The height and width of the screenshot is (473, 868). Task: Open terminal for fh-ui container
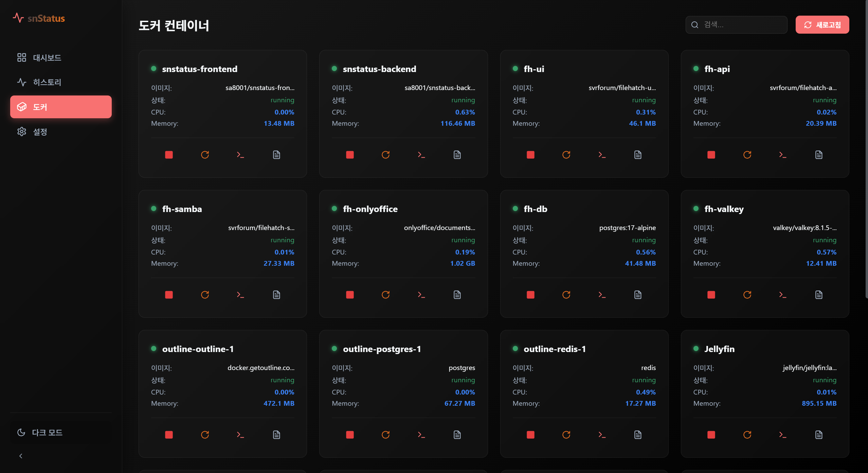coord(602,155)
